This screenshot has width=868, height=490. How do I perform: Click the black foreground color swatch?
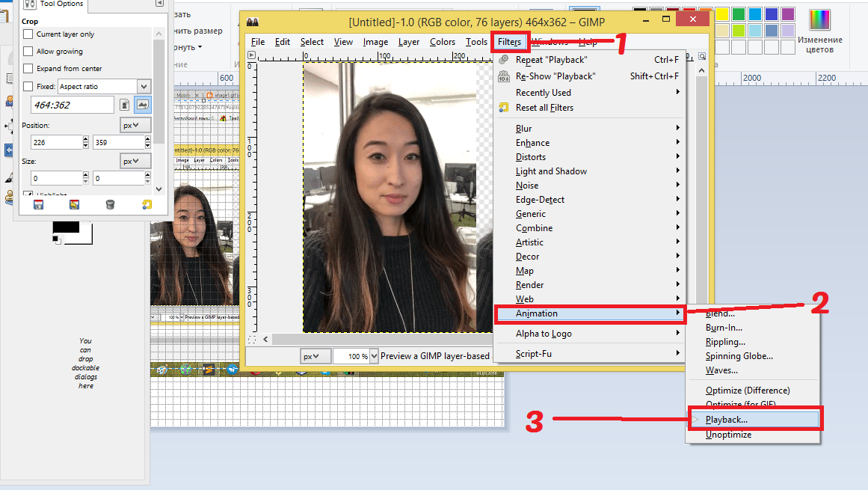pos(66,227)
